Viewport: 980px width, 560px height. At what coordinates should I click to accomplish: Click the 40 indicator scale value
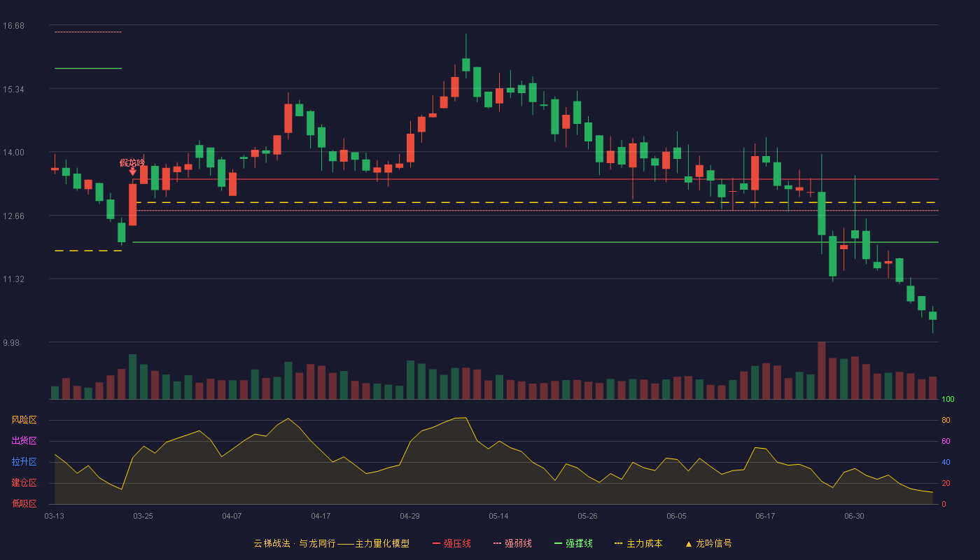click(x=946, y=462)
